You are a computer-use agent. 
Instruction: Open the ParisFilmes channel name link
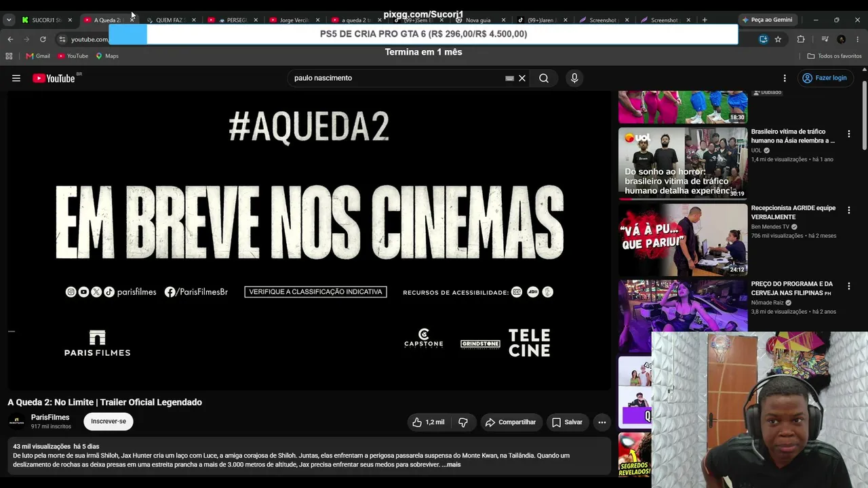click(x=50, y=418)
